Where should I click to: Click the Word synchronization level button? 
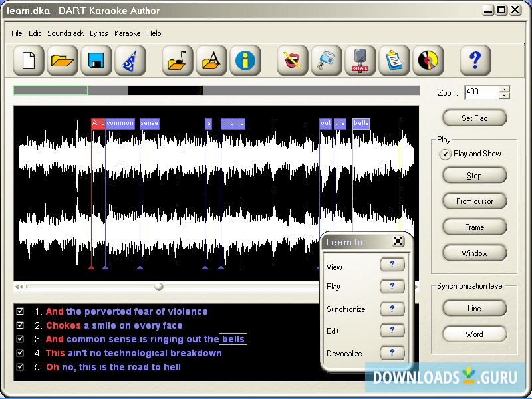[x=474, y=334]
